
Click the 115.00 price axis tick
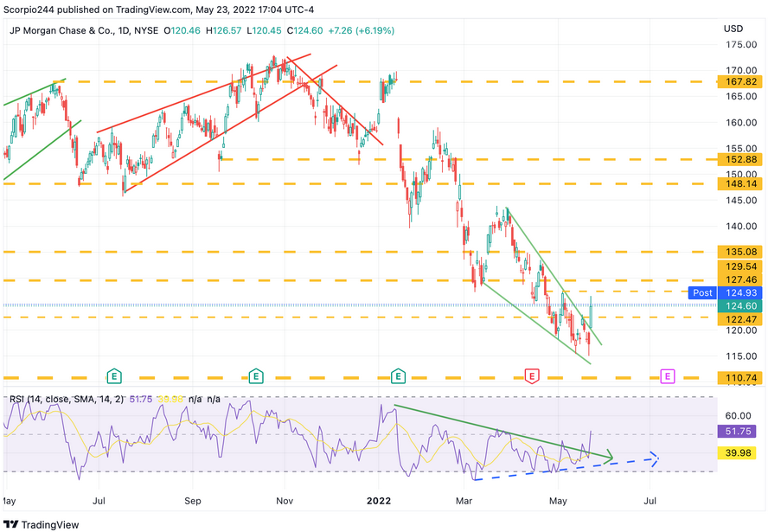(x=741, y=356)
